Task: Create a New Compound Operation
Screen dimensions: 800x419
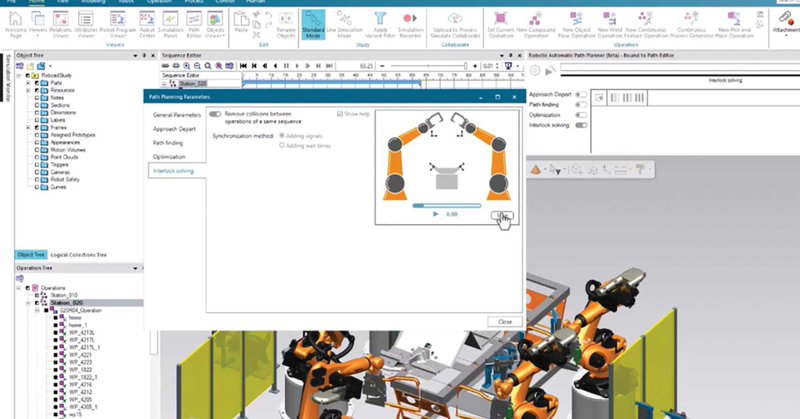Action: (536, 24)
